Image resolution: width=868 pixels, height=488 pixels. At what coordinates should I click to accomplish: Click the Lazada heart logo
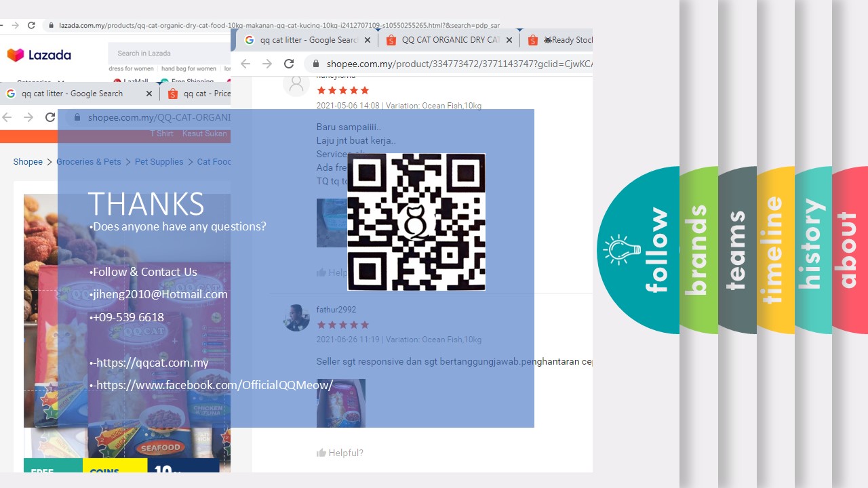(16, 55)
